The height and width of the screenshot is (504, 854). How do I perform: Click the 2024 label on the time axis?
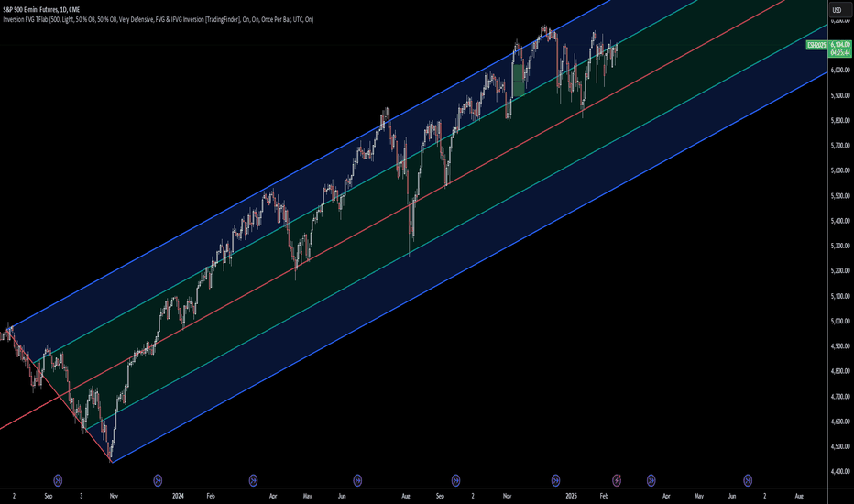tap(178, 496)
